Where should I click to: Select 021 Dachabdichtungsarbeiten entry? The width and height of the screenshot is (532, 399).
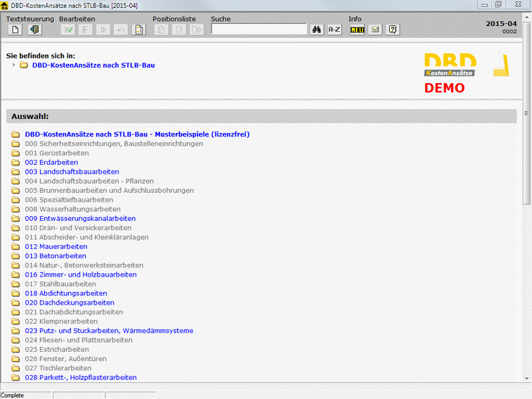(x=74, y=312)
